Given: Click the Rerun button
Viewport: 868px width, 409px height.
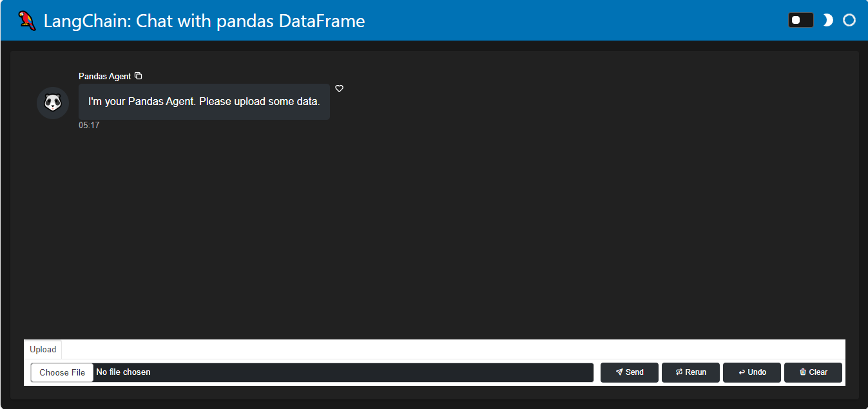Looking at the screenshot, I should (x=690, y=372).
